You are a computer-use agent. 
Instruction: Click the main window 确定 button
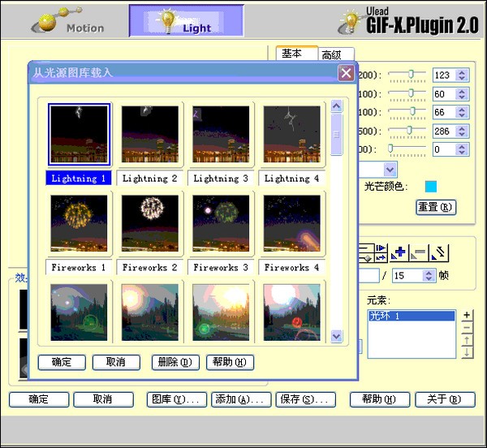tap(39, 399)
